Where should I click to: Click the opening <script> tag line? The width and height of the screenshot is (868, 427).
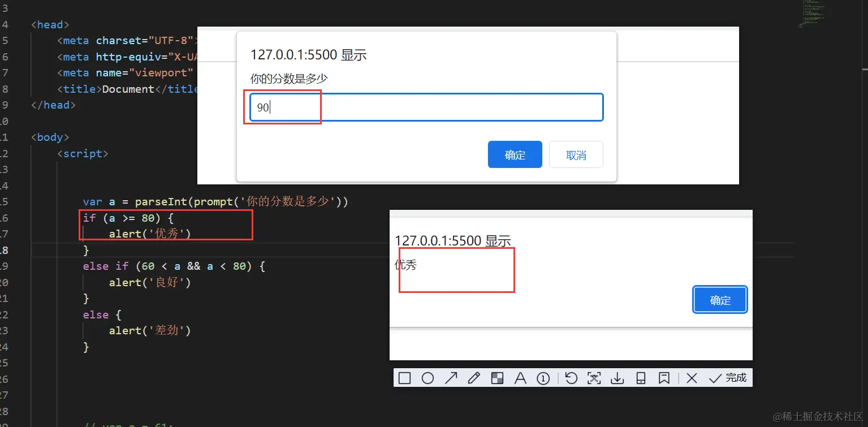tap(82, 153)
